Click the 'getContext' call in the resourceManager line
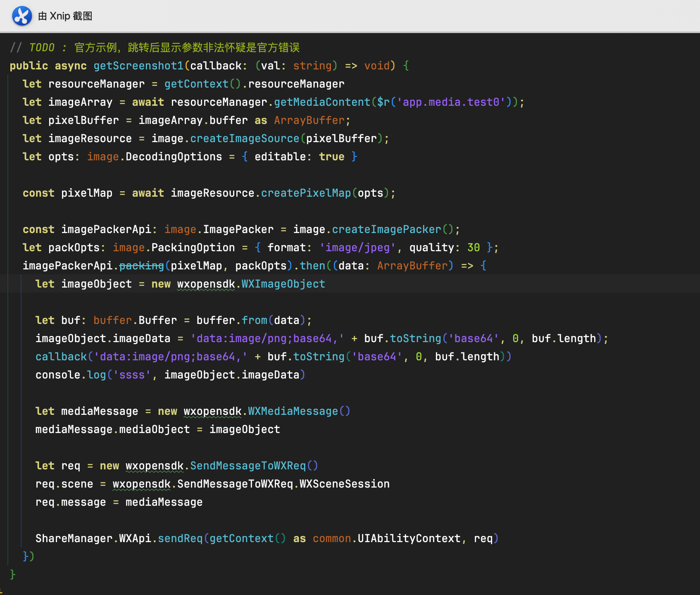Screen dimensions: 700x595 point(196,84)
